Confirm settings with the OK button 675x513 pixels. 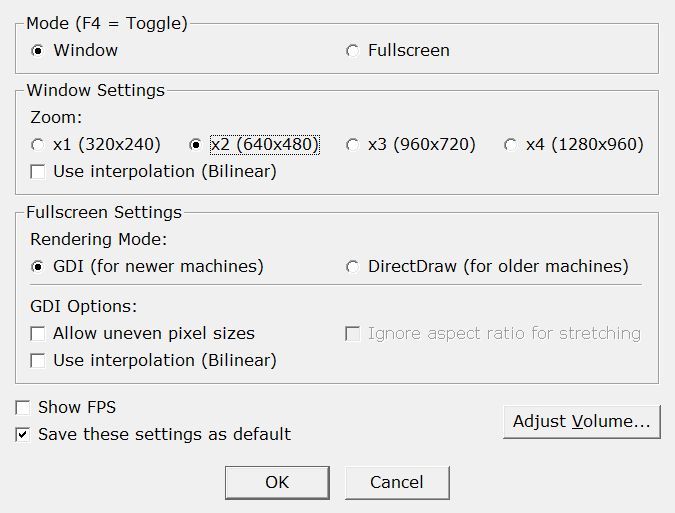[x=277, y=482]
